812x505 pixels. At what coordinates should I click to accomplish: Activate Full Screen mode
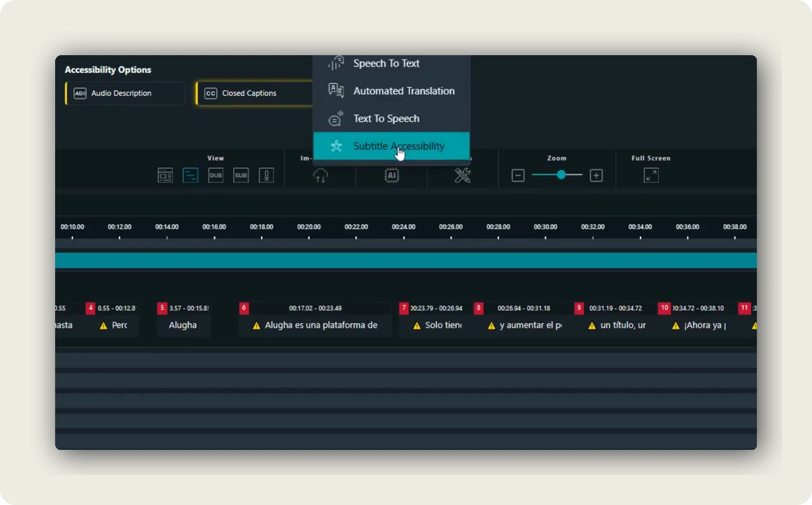650,175
